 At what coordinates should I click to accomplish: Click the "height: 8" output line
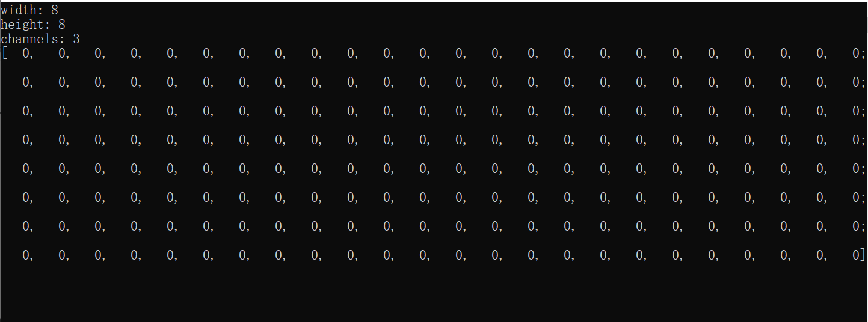[33, 25]
